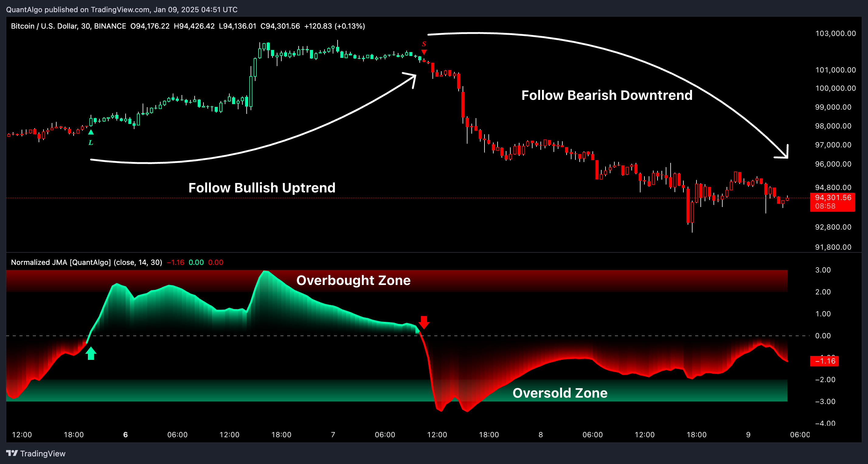Screen dimensions: 868x464
Task: Click the Overbought Zone label
Action: click(353, 280)
